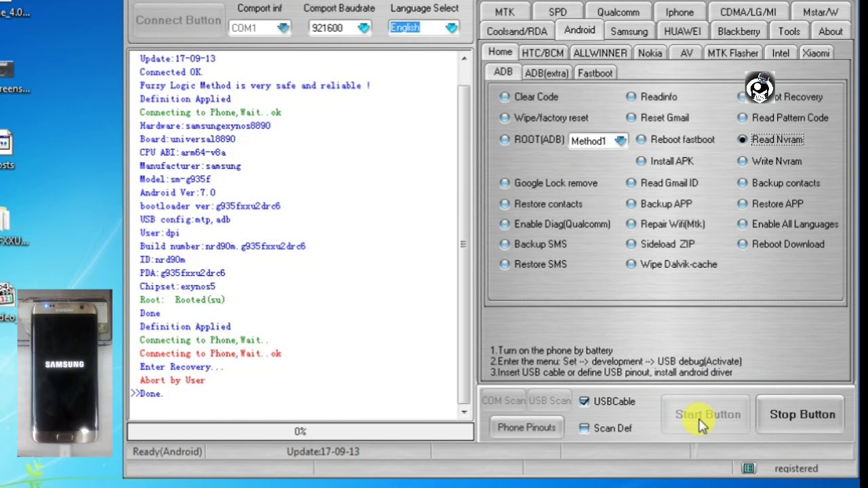Select the Reset Gmail option

pyautogui.click(x=631, y=118)
